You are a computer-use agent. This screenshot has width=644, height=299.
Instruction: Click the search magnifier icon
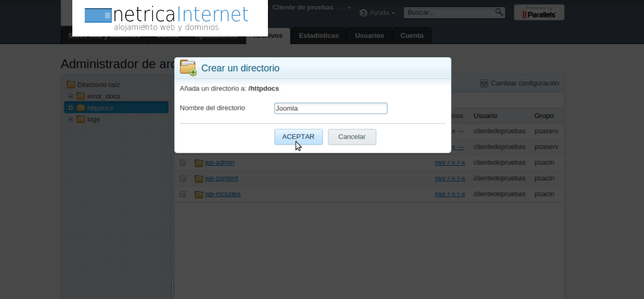click(499, 12)
